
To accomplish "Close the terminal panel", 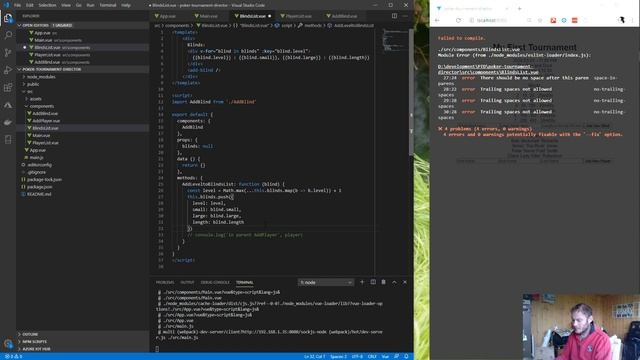I will pos(405,282).
